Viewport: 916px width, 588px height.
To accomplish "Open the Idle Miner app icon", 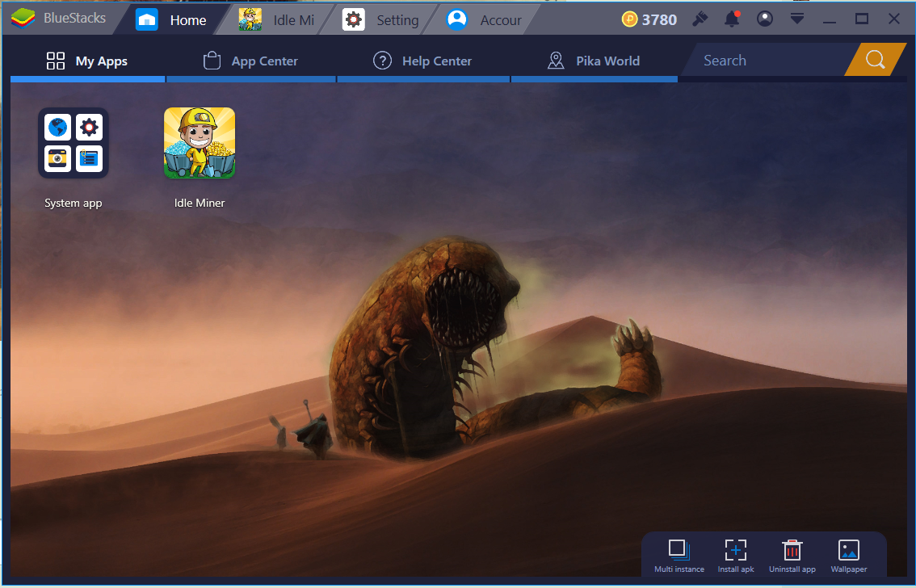I will pos(200,143).
